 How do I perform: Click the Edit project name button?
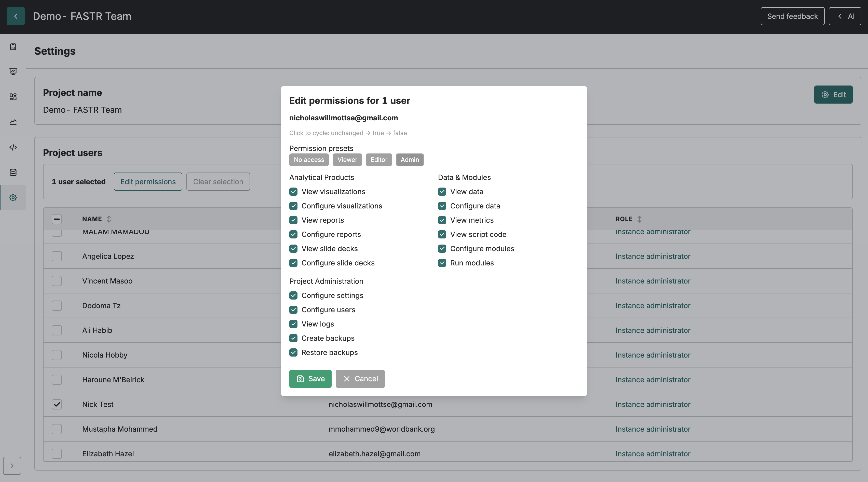833,95
